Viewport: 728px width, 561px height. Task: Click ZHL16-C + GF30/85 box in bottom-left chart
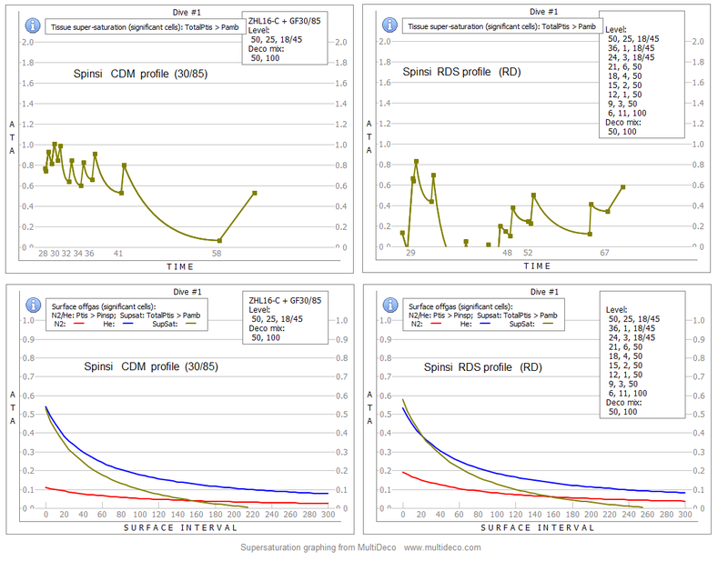(286, 317)
